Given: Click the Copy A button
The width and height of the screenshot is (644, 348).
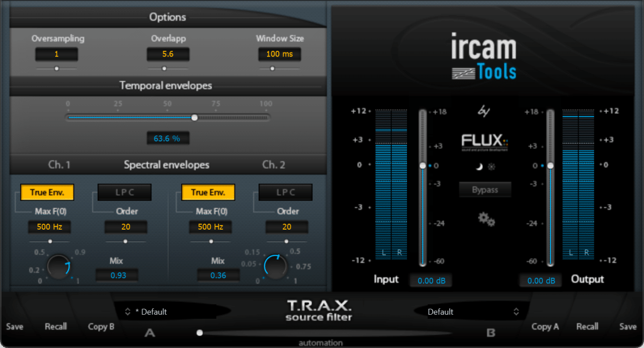Looking at the screenshot, I should [545, 326].
